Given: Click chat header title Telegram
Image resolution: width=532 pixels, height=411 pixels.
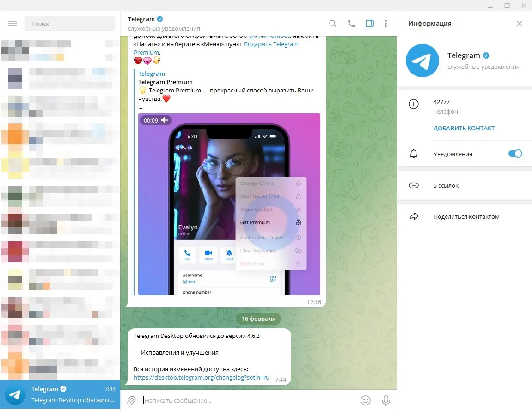Looking at the screenshot, I should [x=141, y=19].
